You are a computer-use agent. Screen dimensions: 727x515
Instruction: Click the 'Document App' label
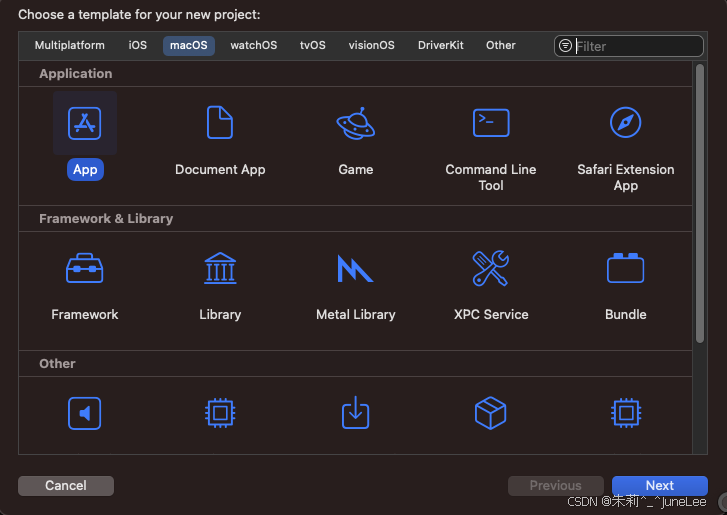220,169
